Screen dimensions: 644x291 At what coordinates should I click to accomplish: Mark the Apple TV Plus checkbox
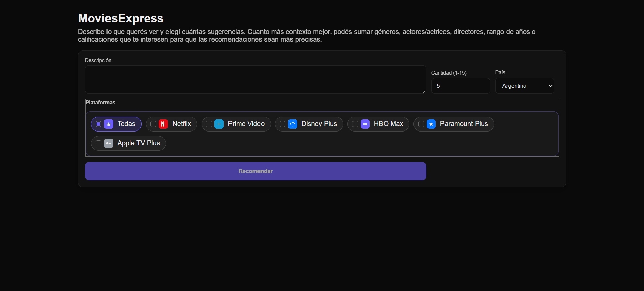98,143
